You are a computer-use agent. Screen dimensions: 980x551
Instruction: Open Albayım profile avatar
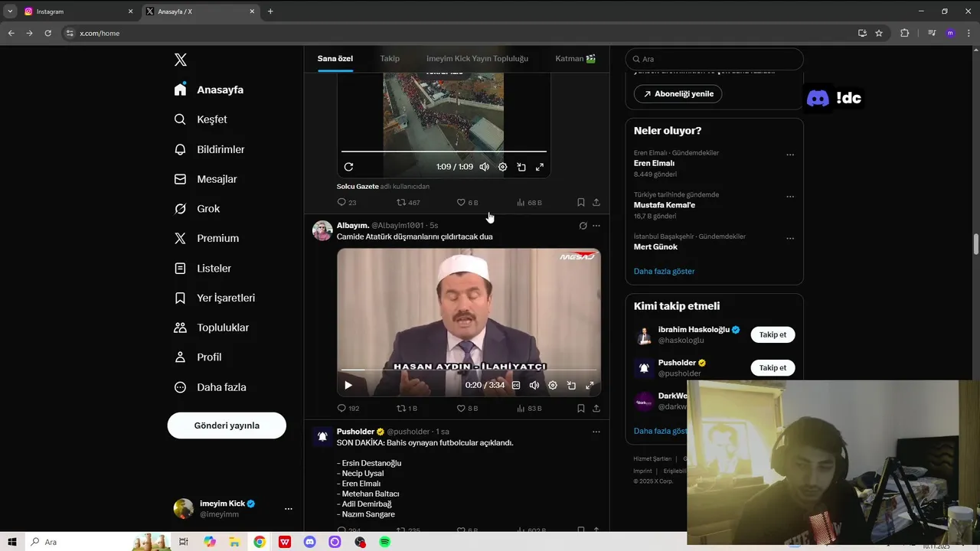pos(322,230)
